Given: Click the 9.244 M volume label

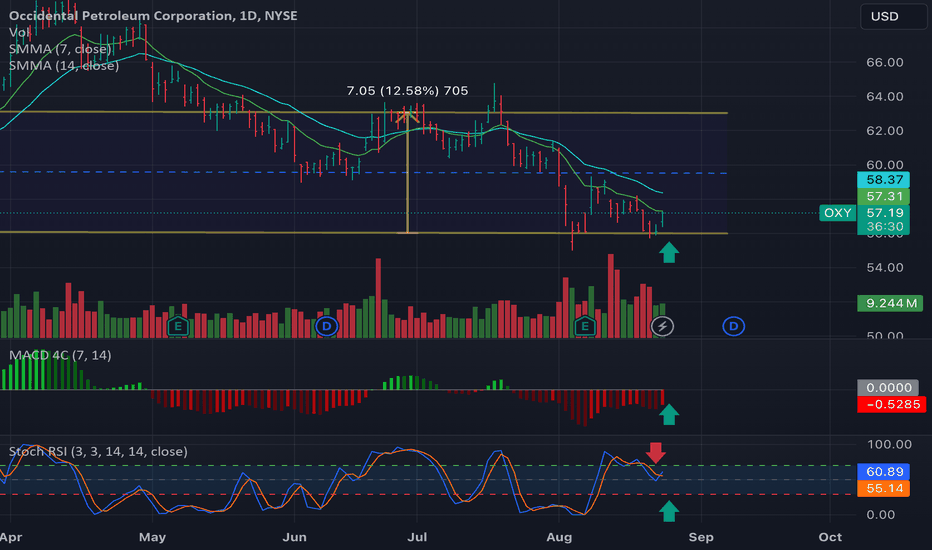Looking at the screenshot, I should click(890, 303).
